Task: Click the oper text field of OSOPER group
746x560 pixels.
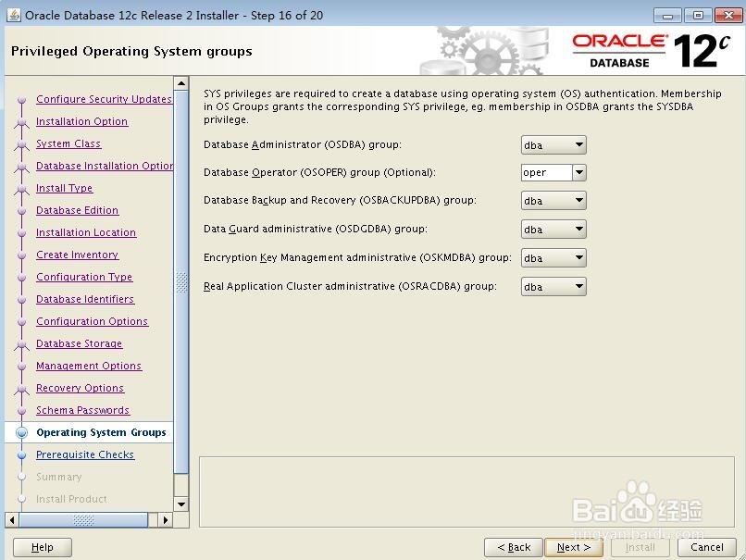Action: [x=546, y=173]
